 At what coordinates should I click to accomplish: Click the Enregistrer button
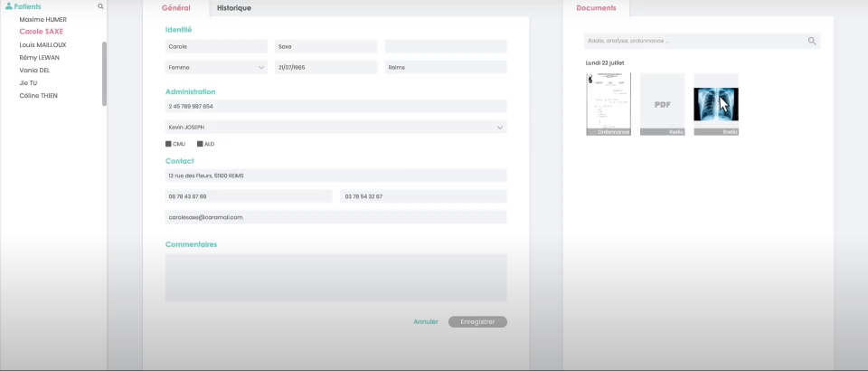(477, 322)
